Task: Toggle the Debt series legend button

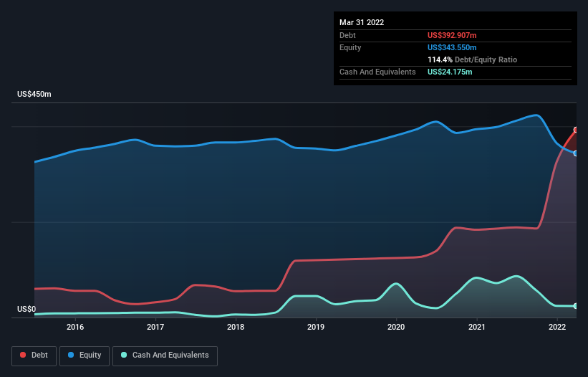Action: pos(34,355)
